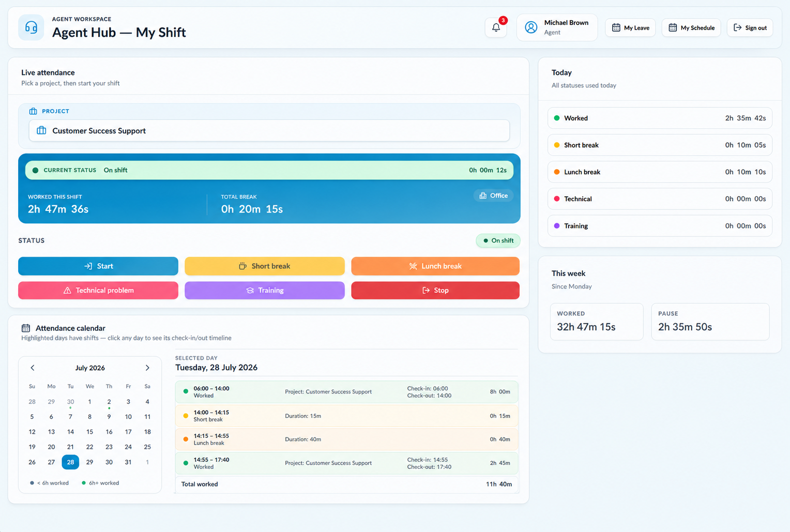Click the July 2026 month label
The image size is (790, 532).
coord(90,368)
